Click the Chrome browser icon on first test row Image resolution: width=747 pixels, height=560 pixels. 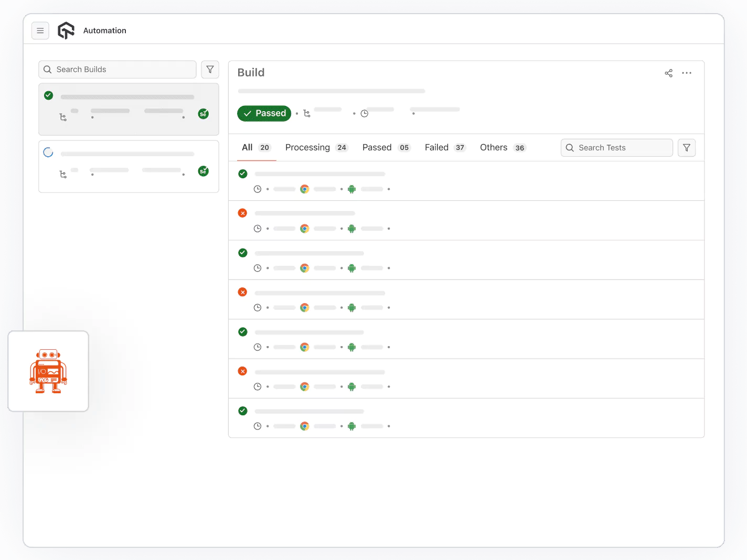[x=304, y=189]
